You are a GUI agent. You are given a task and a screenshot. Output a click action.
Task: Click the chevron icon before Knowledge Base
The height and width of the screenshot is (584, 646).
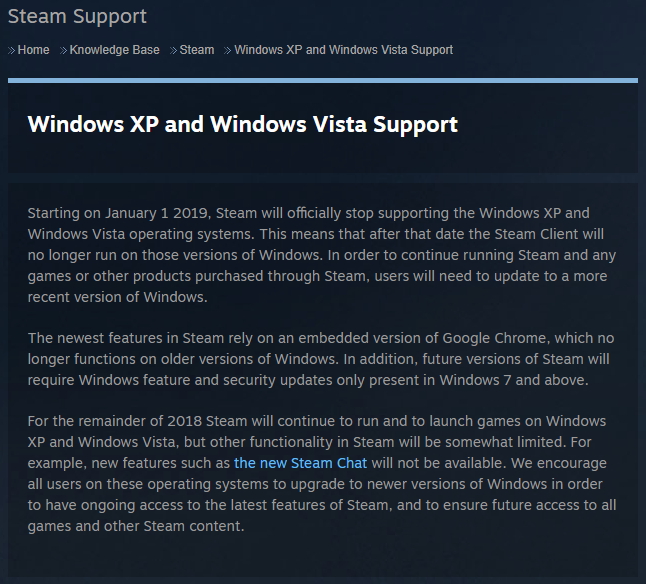pyautogui.click(x=64, y=50)
